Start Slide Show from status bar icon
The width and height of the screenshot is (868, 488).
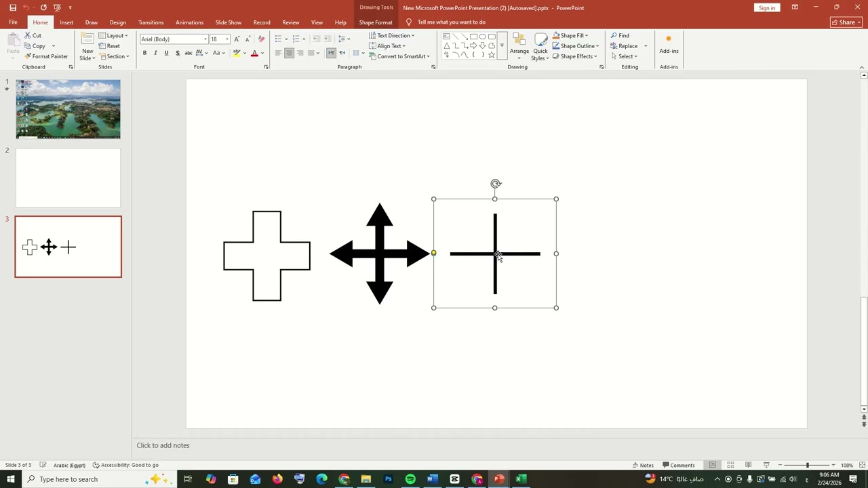pyautogui.click(x=766, y=465)
